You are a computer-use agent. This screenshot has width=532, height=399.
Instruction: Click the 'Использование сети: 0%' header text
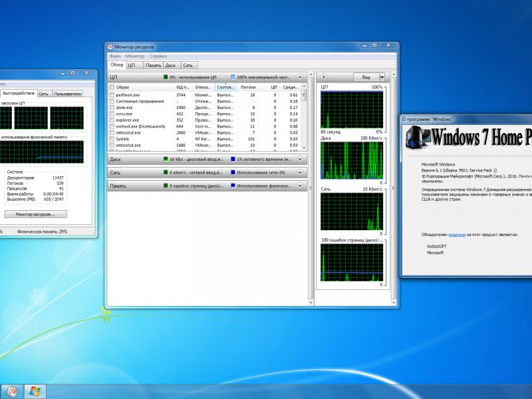coord(261,173)
